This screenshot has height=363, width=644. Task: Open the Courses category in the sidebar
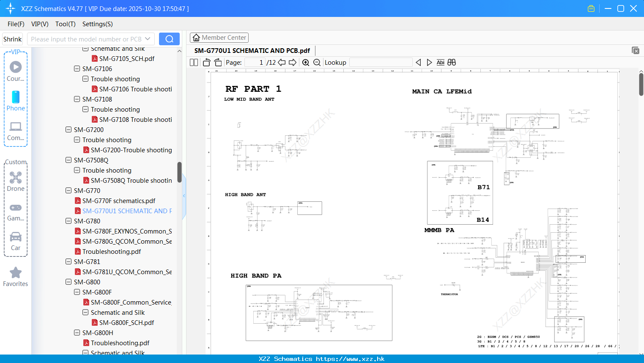(16, 71)
